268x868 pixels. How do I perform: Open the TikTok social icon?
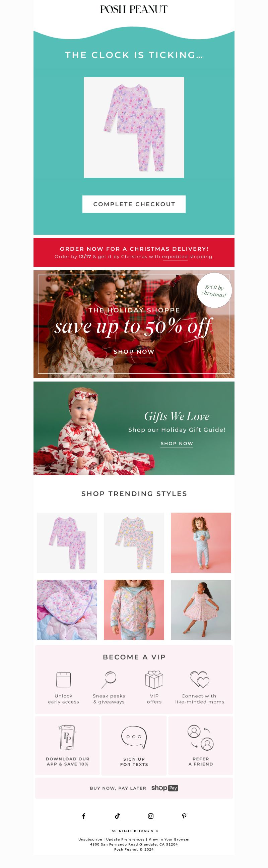click(x=117, y=816)
